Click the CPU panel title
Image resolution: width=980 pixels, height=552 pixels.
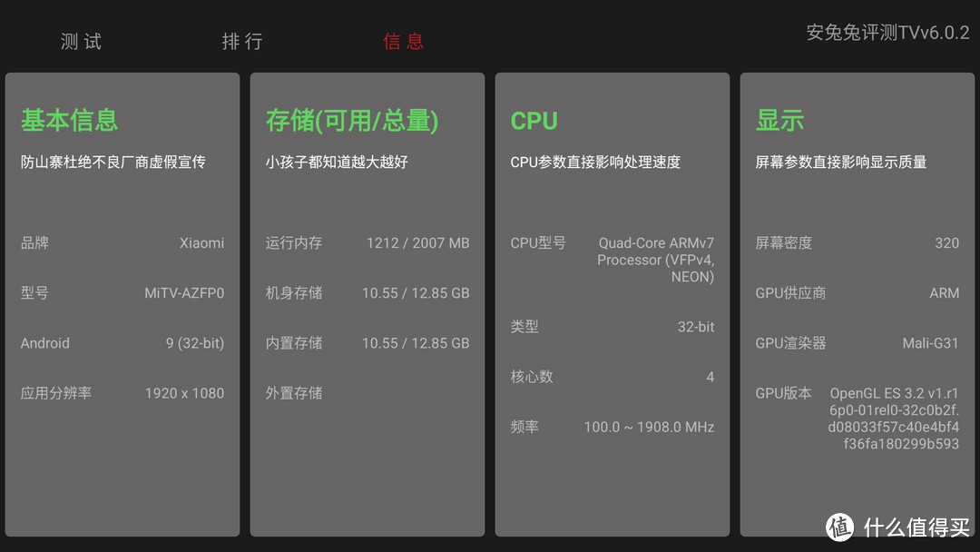pos(534,119)
